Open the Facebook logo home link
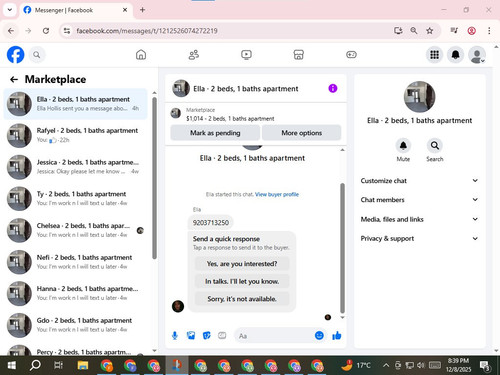500x375 pixels. pyautogui.click(x=16, y=55)
